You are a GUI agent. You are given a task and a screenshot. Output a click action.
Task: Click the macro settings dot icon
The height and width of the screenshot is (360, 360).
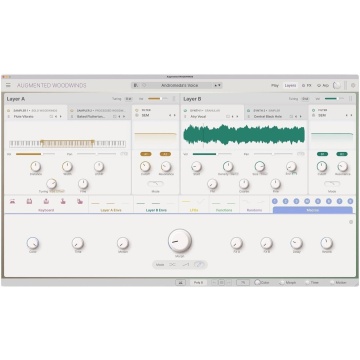click(351, 222)
